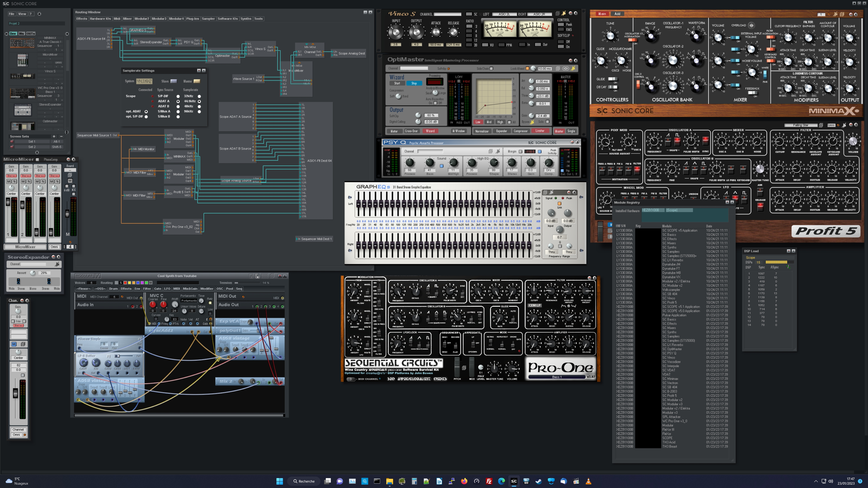
Task: Expand the device list left arrow toggle
Action: (x=6, y=34)
